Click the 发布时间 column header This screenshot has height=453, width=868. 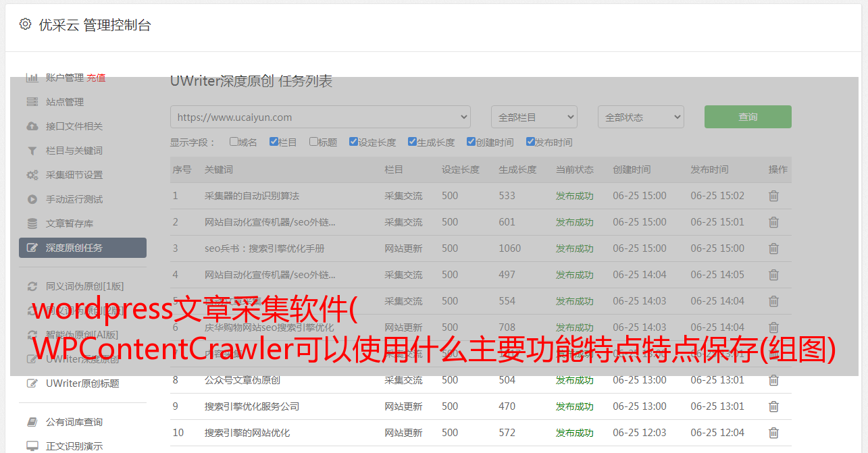[x=709, y=169]
